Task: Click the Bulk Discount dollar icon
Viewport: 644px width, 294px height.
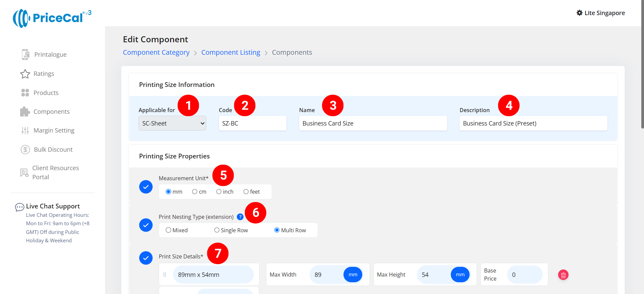Action: pyautogui.click(x=25, y=149)
